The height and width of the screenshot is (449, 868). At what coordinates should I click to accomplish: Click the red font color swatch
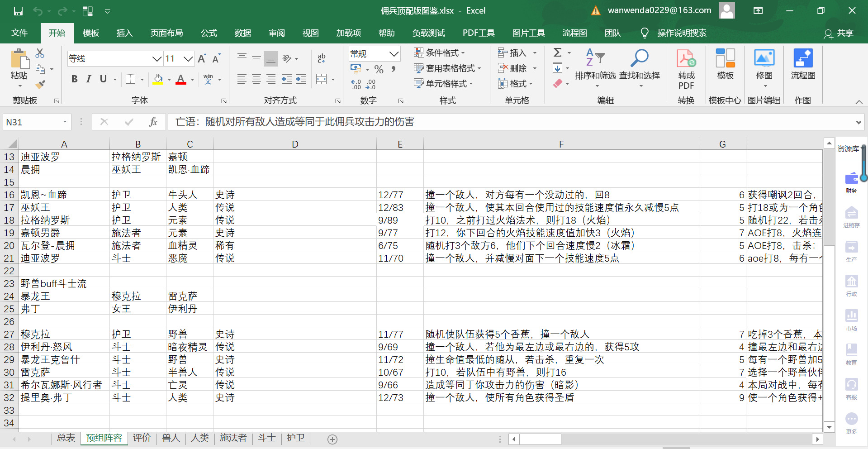[181, 80]
